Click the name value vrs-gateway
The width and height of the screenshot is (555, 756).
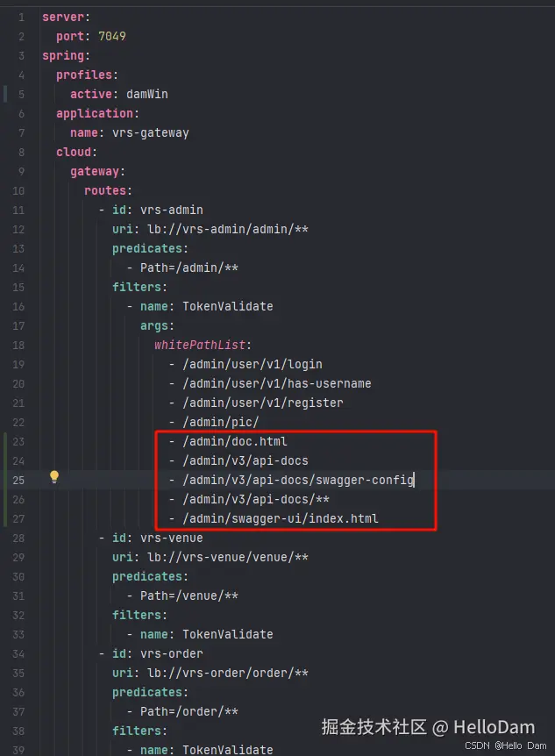pyautogui.click(x=151, y=133)
